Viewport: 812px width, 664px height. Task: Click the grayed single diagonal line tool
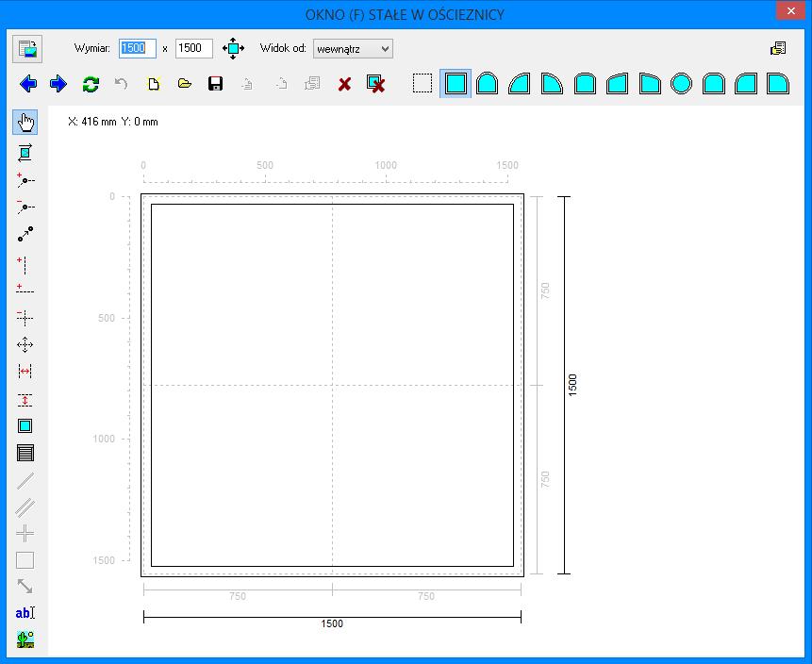click(25, 481)
